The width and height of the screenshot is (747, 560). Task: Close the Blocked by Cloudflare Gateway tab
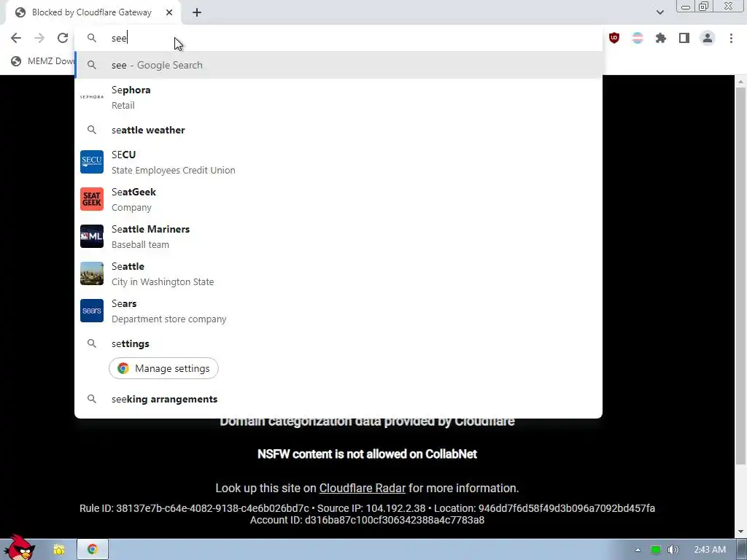tap(169, 13)
